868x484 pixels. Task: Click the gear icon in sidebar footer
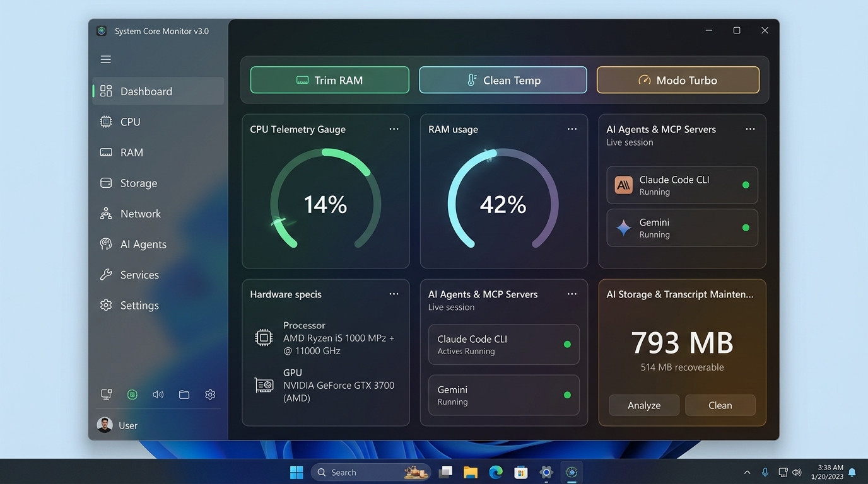click(x=210, y=395)
